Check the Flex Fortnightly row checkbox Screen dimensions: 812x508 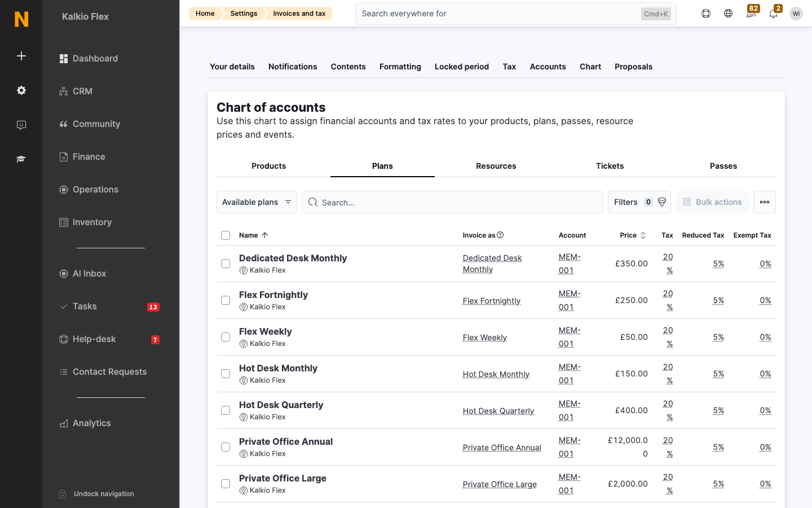[226, 300]
